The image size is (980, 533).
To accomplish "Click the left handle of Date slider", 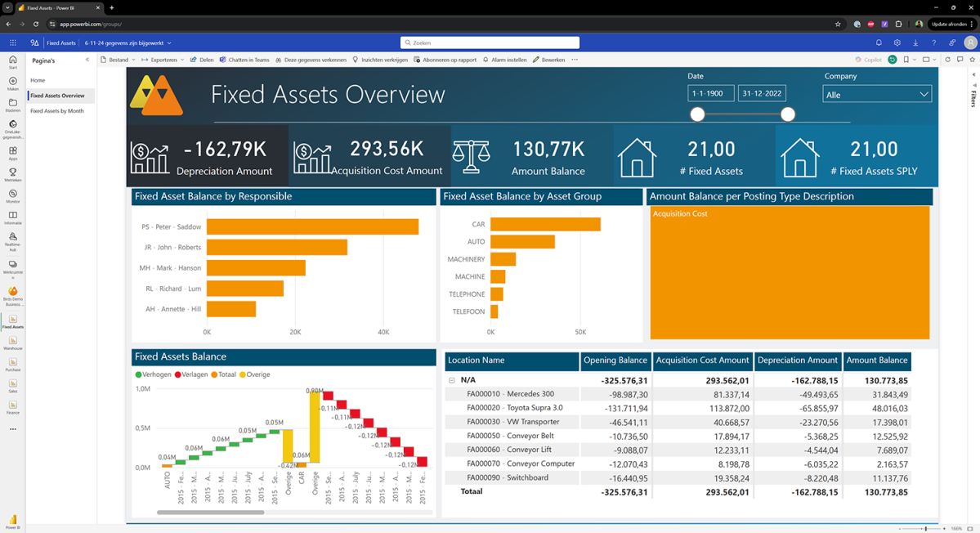I will click(697, 114).
